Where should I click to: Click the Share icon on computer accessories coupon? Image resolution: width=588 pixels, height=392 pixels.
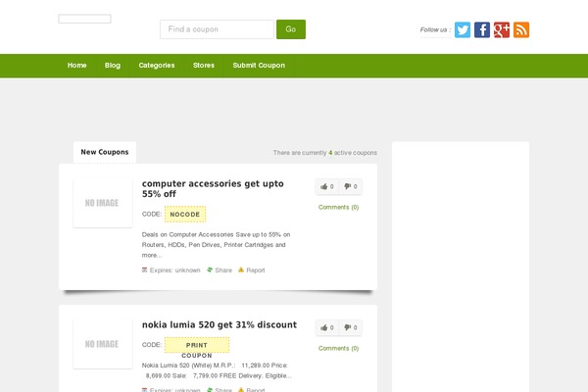coord(210,269)
